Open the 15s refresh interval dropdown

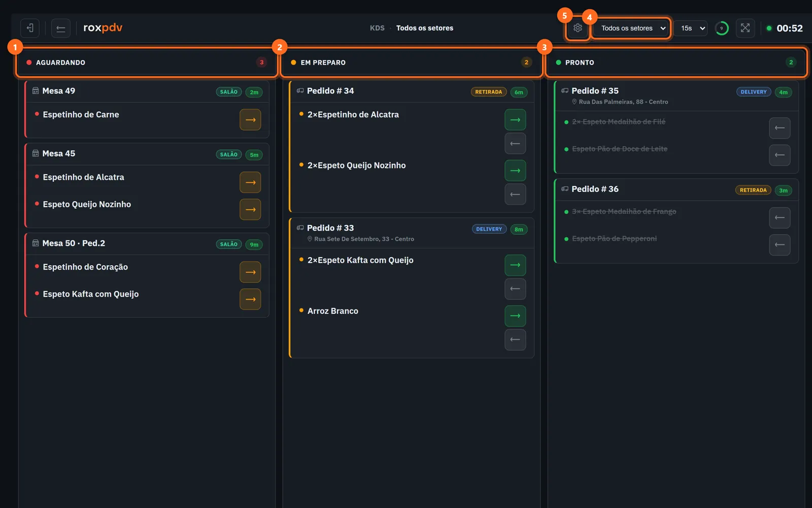click(691, 28)
